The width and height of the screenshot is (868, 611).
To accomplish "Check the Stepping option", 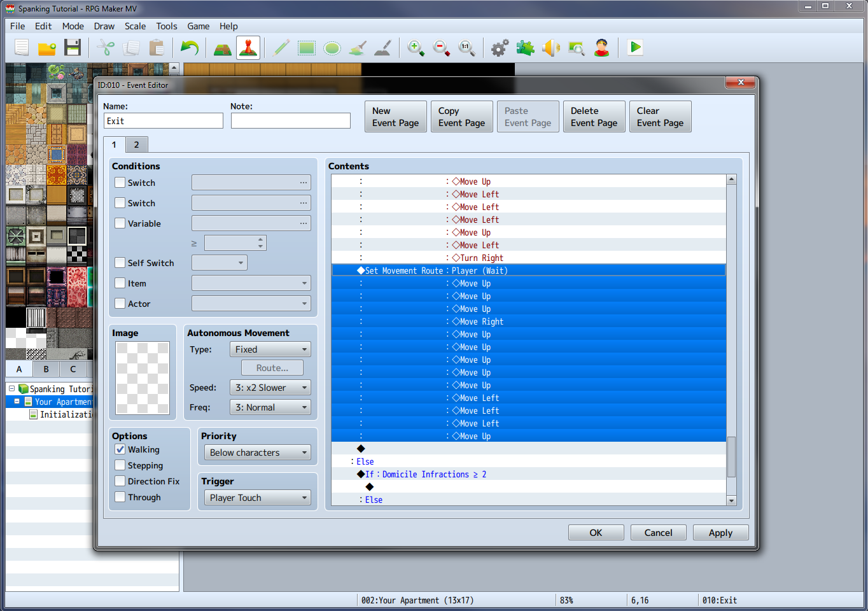I will coord(120,465).
